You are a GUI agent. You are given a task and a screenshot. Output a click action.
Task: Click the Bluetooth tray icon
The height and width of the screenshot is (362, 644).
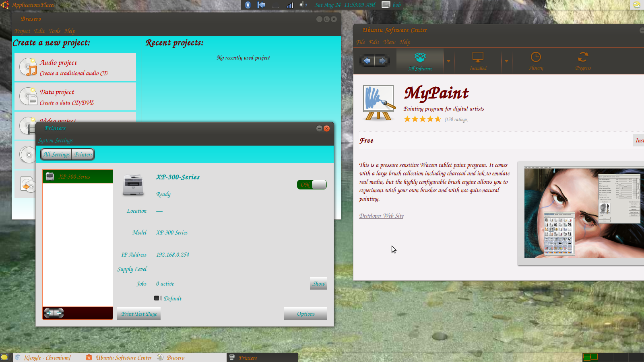[x=248, y=5]
